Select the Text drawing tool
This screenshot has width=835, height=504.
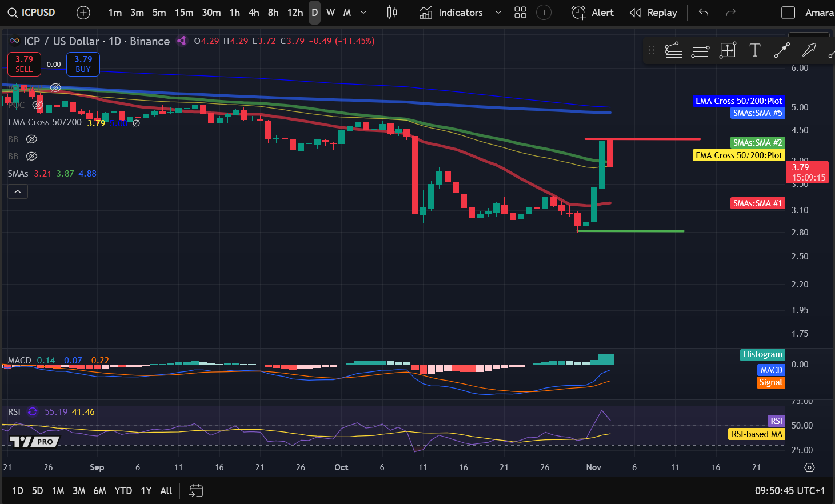tap(755, 50)
